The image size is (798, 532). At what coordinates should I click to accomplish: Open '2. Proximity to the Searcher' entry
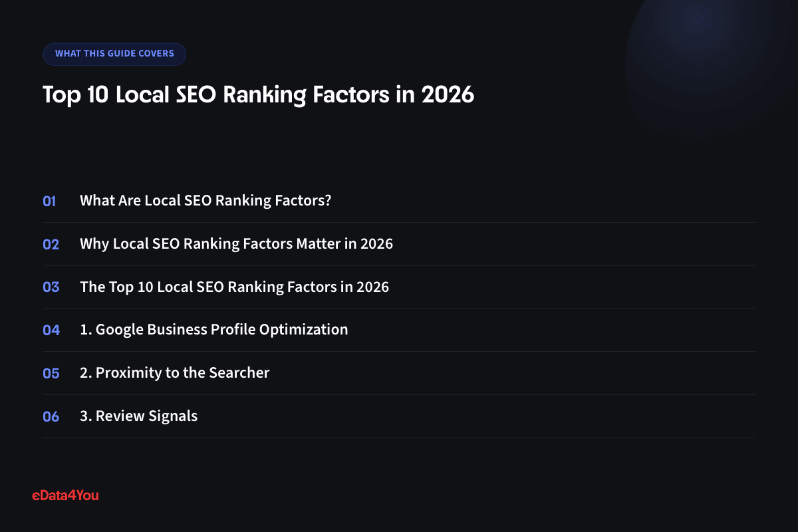click(174, 373)
